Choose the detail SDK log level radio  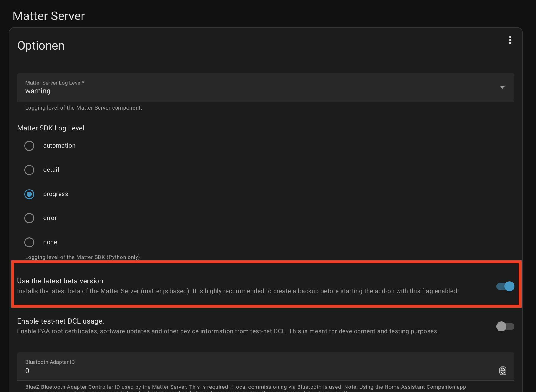[x=29, y=170]
